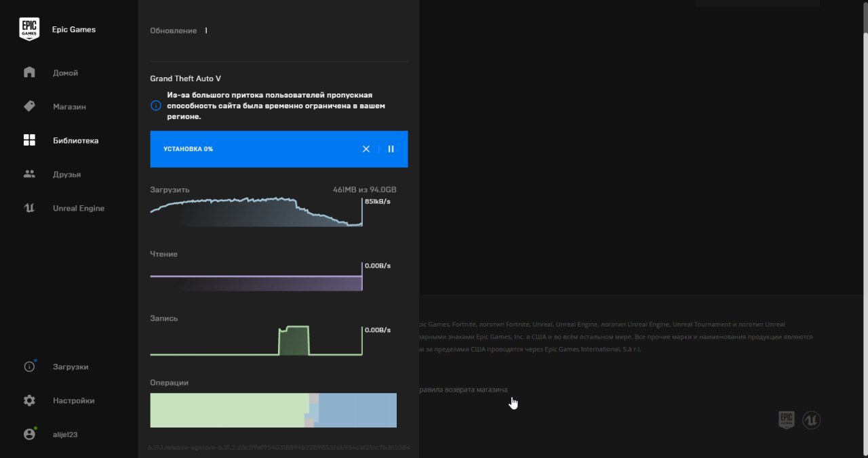Pause the GTA V installation

pos(391,149)
